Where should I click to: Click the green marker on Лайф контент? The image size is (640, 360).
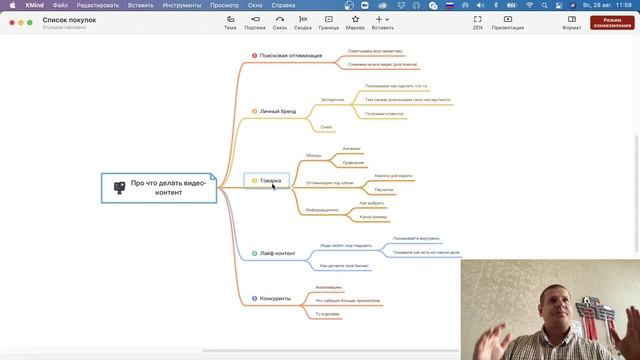[254, 253]
